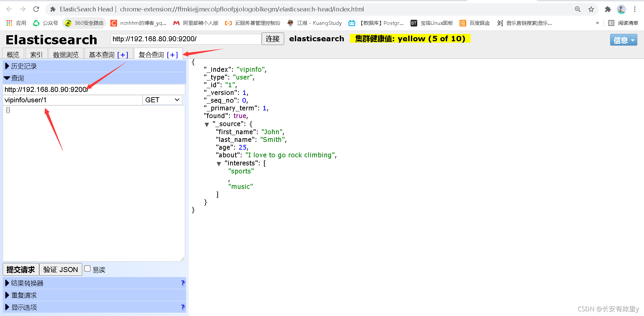The width and height of the screenshot is (644, 316).
Task: Add a new 基本查询 tab with [+]
Action: tap(123, 55)
